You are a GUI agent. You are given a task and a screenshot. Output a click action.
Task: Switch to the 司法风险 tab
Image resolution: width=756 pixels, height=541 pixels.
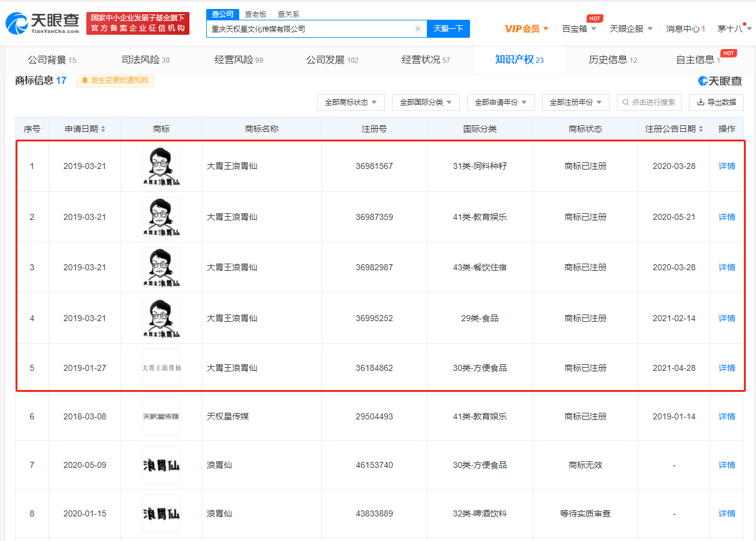(146, 60)
